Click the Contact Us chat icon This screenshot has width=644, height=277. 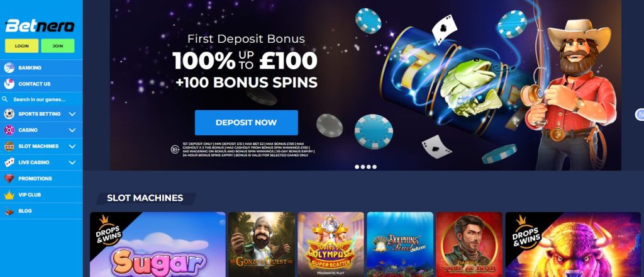point(9,84)
